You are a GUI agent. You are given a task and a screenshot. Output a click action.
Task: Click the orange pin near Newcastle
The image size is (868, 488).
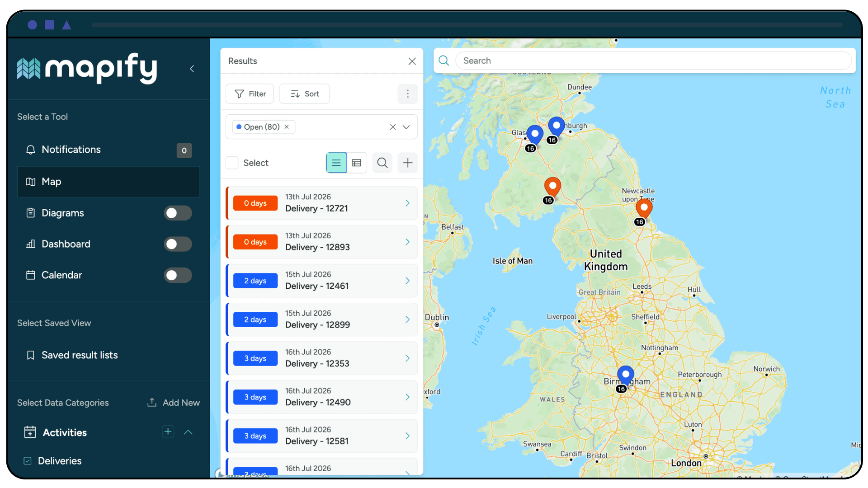[x=644, y=208]
